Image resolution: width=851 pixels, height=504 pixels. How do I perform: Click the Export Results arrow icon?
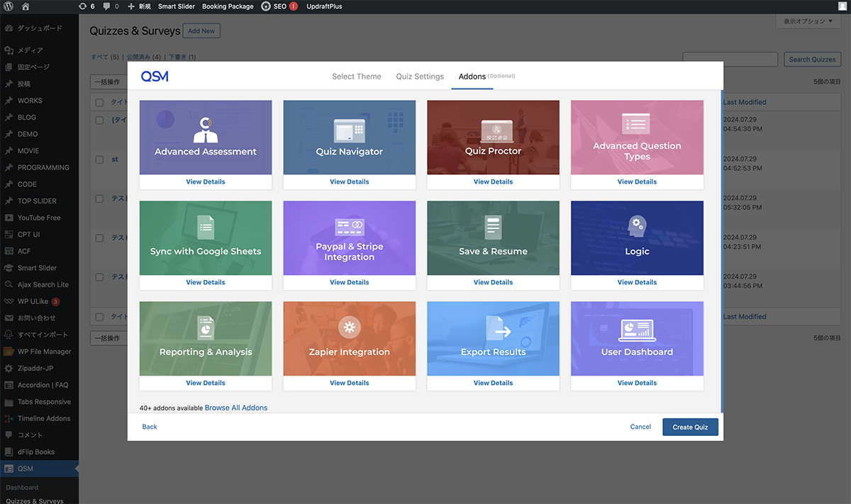click(498, 329)
